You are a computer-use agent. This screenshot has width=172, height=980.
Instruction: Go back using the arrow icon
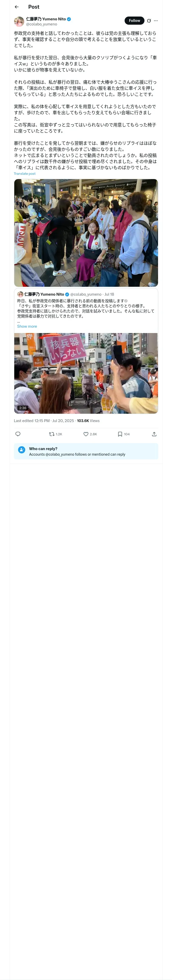point(17,7)
